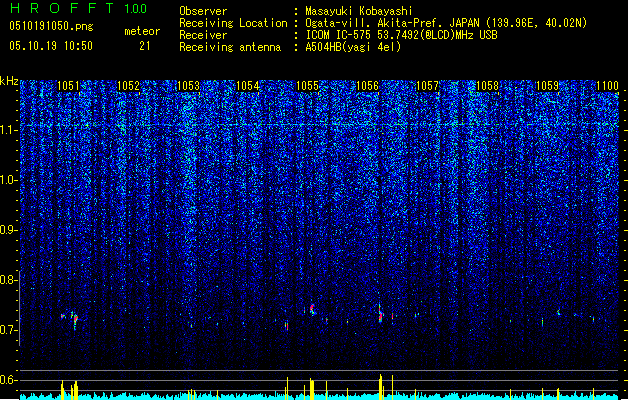Screen dimensions: 629x400
Task: Click the 1059 time marker
Action: point(548,86)
